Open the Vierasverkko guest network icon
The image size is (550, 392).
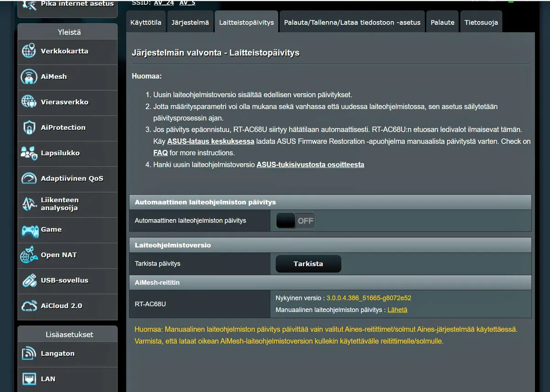(x=29, y=102)
